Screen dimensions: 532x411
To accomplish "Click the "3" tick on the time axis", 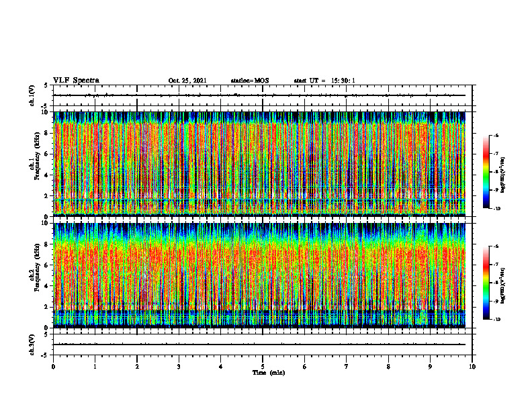I will pos(179,367).
